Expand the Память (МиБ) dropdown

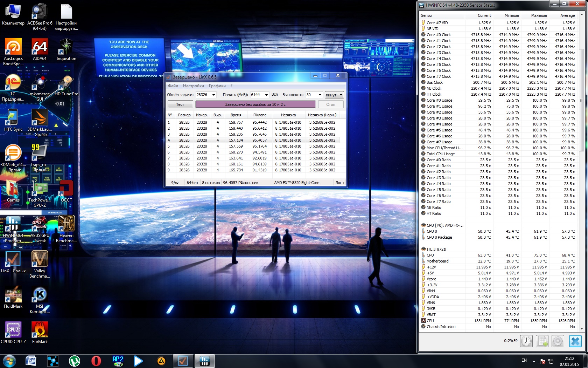(266, 95)
